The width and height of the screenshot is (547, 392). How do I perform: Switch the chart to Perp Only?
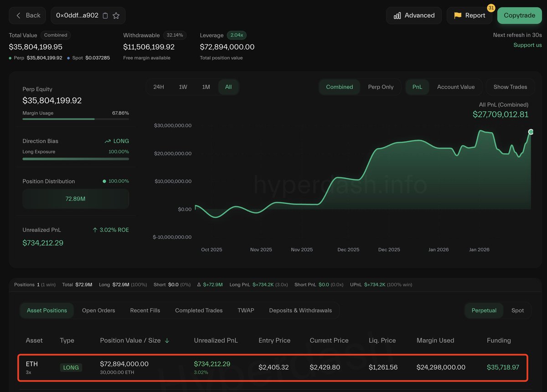point(381,87)
